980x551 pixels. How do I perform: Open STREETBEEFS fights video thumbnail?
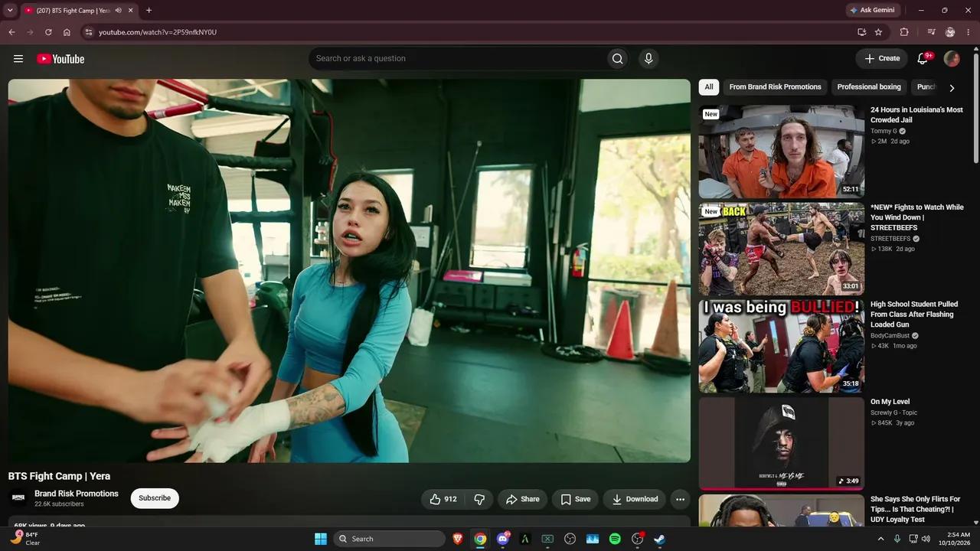781,249
